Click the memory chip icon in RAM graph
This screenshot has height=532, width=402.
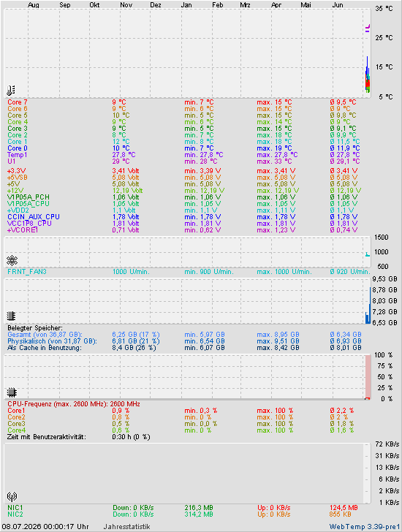11,316
